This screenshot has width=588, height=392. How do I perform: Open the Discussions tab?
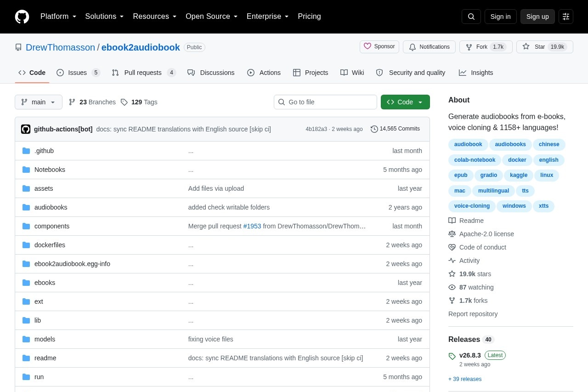click(x=211, y=73)
